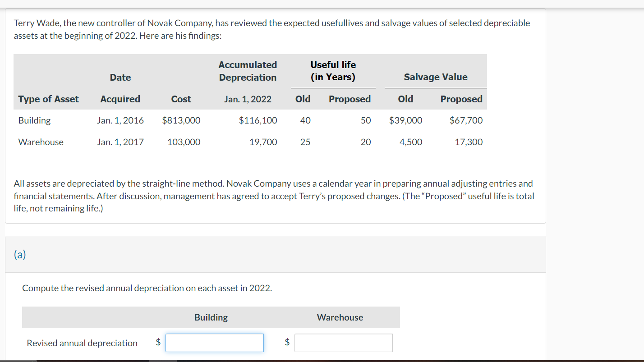This screenshot has width=644, height=362.
Task: Click the Jan. 1, 2016 acquisition date
Action: 120,120
